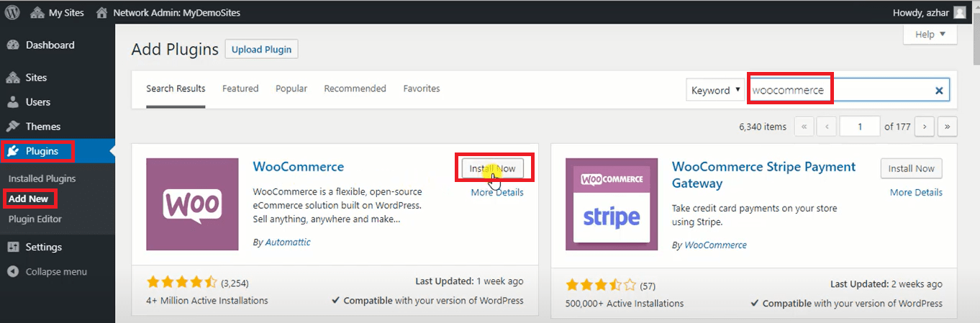Click the WooCommerce star rating with 3,254 reviews
This screenshot has height=323, width=980.
(x=181, y=283)
